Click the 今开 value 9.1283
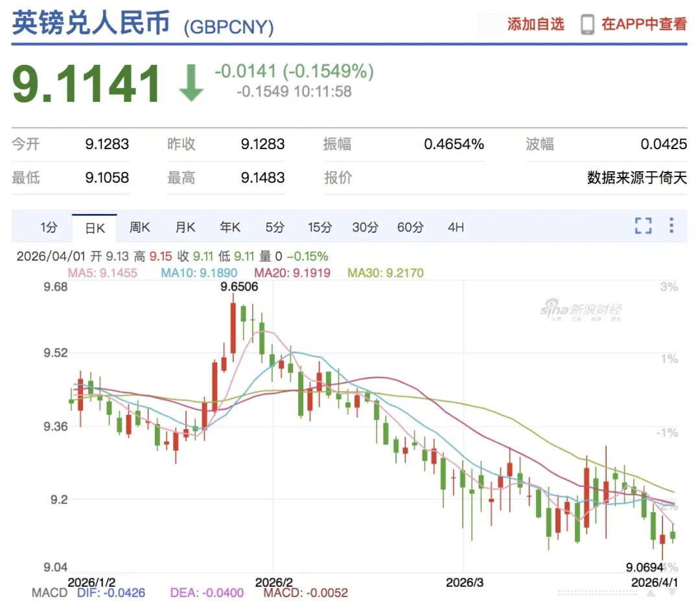The image size is (700, 601). tap(107, 144)
